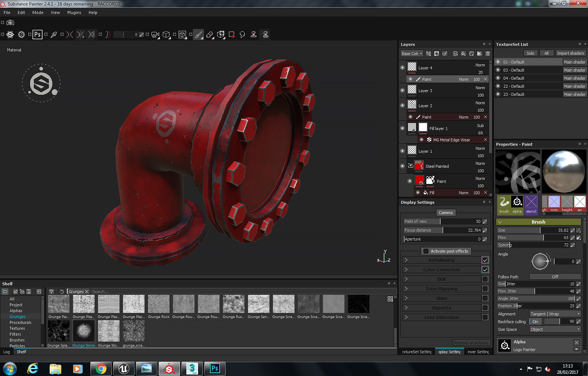This screenshot has height=376, width=588.
Task: Open Google Chrome from the taskbar
Action: (101, 369)
